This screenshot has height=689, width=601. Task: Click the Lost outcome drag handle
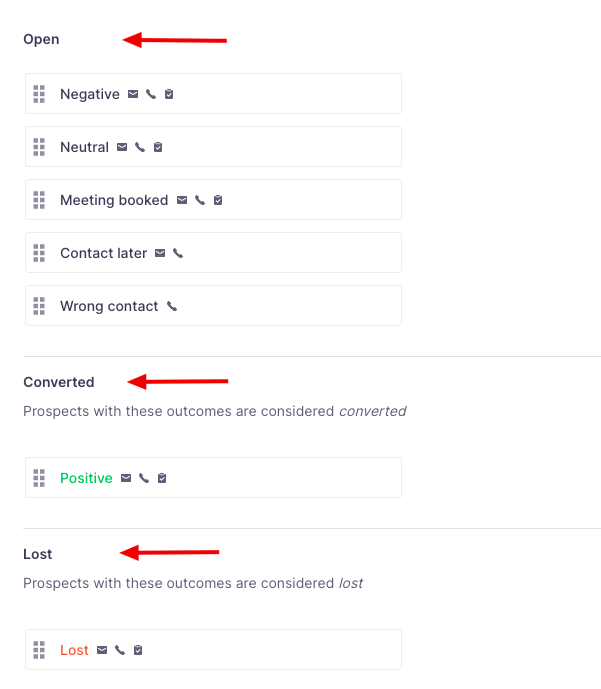click(39, 650)
